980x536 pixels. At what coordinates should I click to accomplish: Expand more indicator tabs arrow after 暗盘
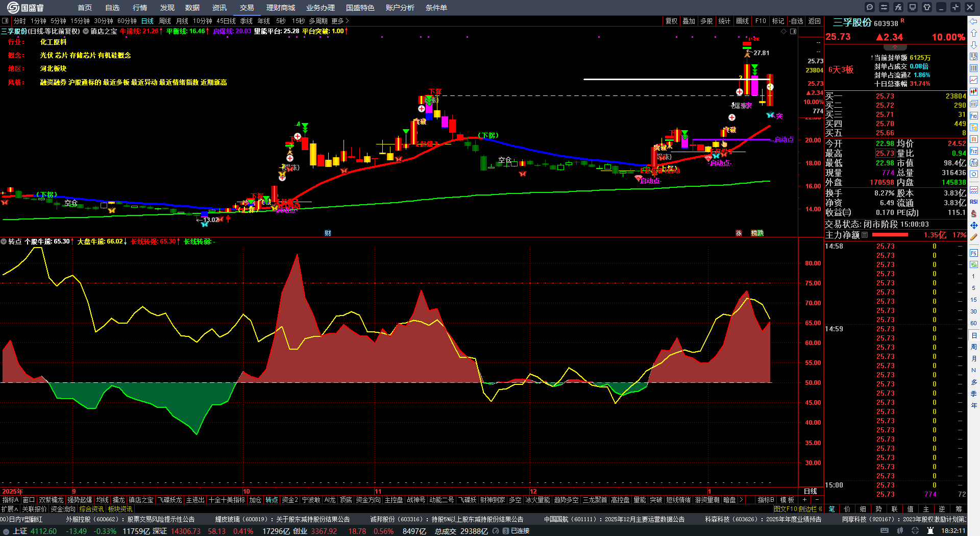tap(741, 500)
